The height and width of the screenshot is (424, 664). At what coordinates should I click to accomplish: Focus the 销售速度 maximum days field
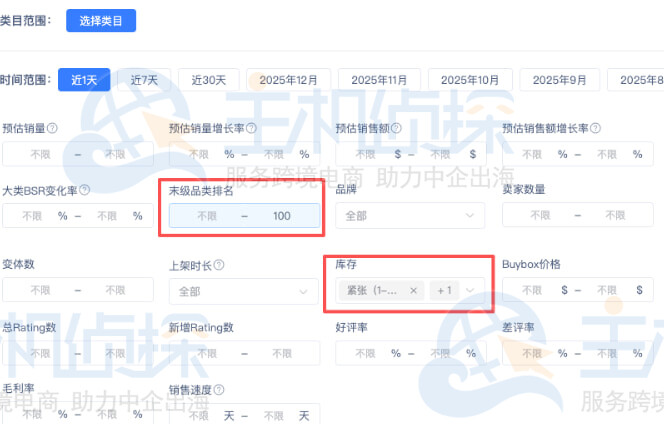(x=274, y=416)
